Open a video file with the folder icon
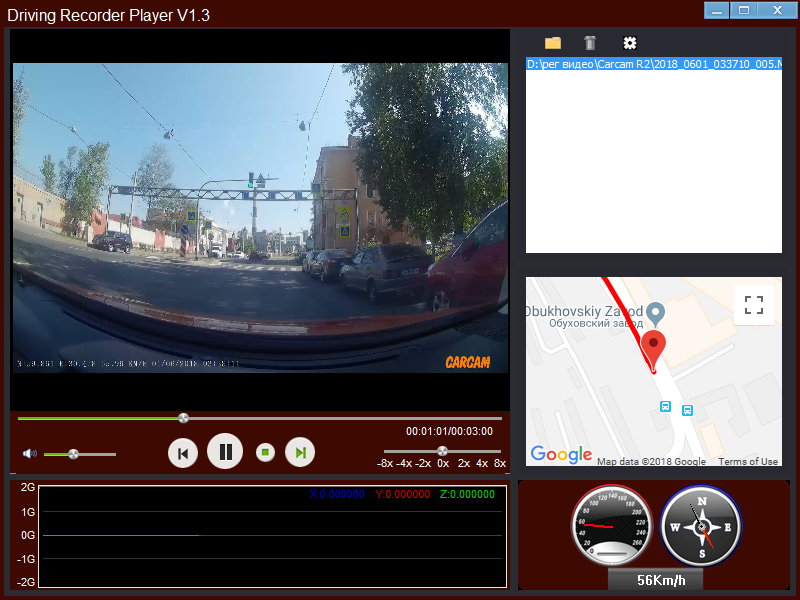This screenshot has width=800, height=600. pyautogui.click(x=552, y=43)
